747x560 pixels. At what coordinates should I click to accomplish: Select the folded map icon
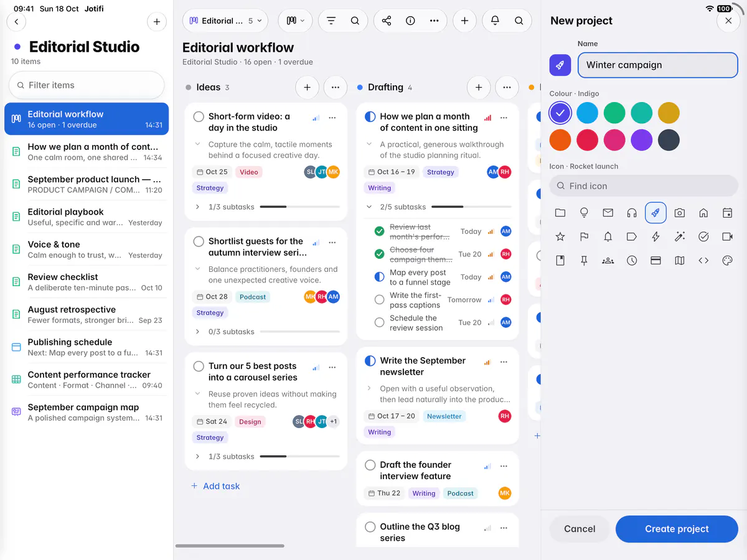680,261
